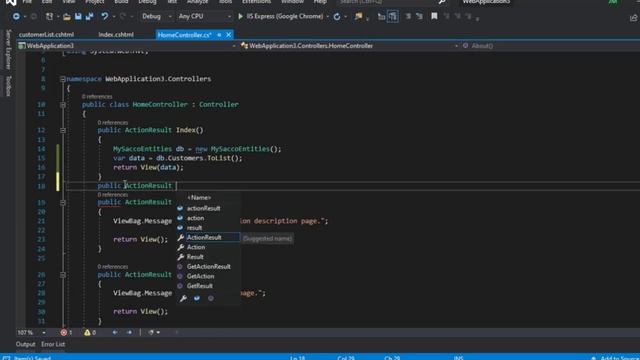Open the Help menu

pos(320,2)
